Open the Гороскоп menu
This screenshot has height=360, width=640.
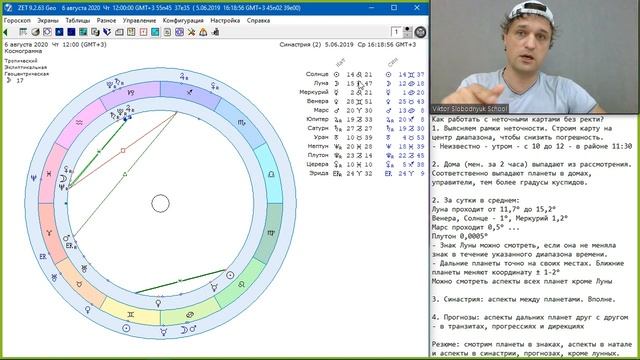(x=17, y=20)
